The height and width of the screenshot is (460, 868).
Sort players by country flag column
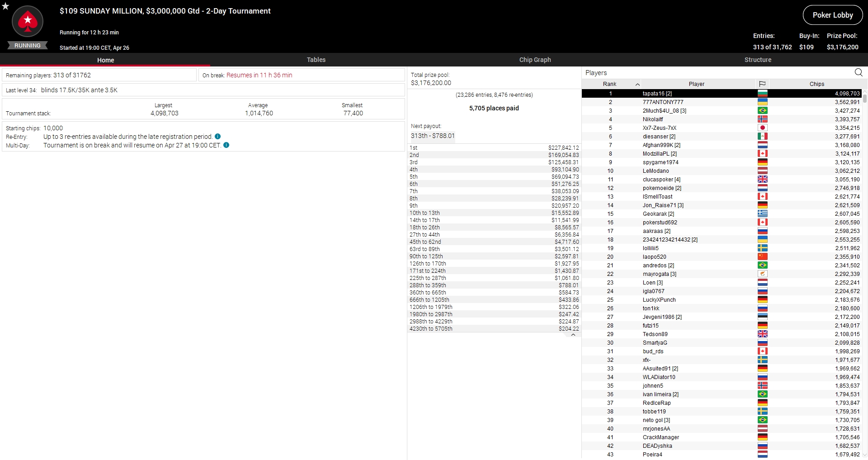pyautogui.click(x=762, y=84)
